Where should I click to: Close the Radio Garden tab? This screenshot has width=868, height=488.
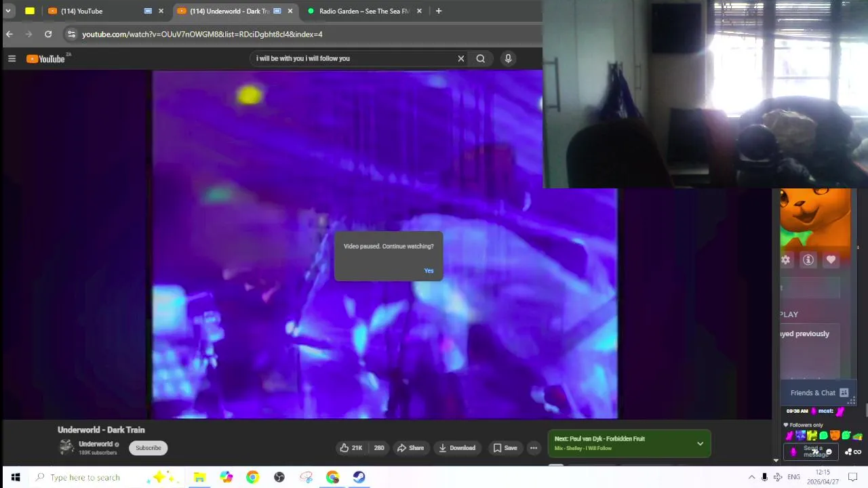[419, 11]
